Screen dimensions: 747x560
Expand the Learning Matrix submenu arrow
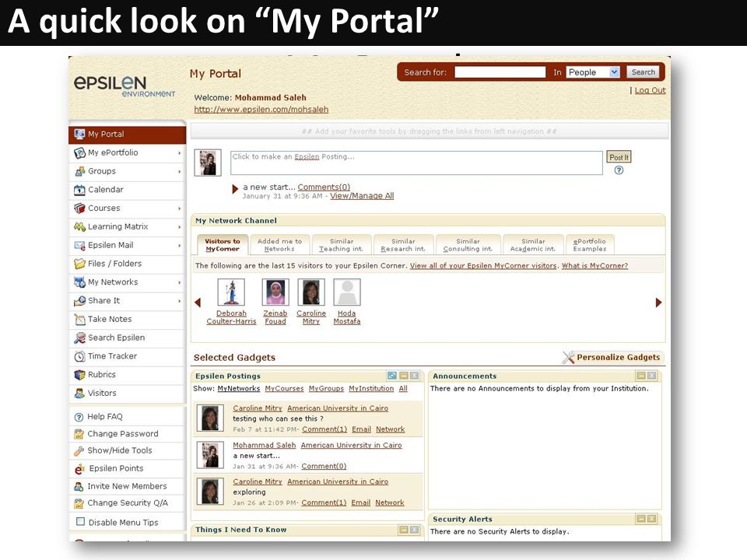[180, 227]
